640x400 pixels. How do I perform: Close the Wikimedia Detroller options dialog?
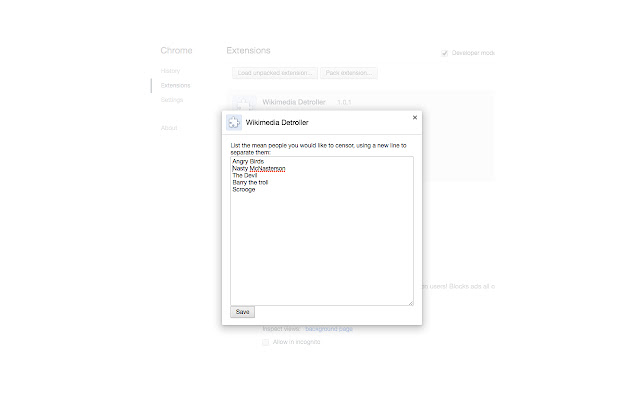[415, 118]
